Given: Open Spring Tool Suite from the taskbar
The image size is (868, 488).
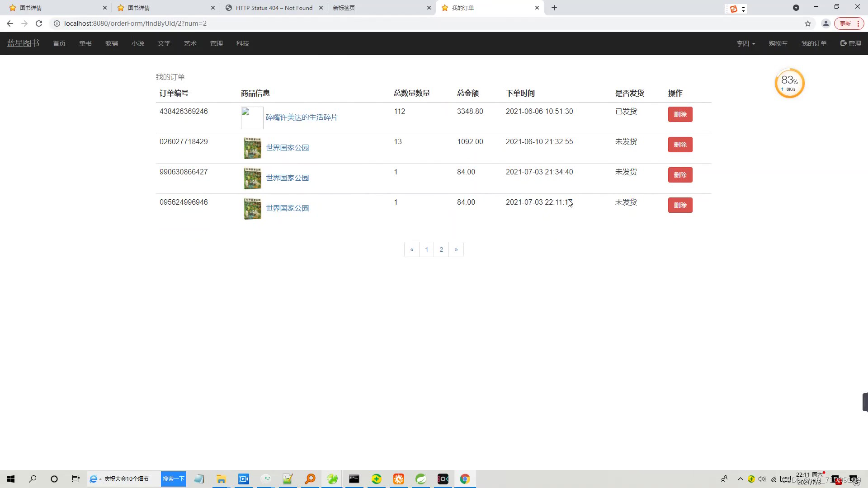Looking at the screenshot, I should (x=421, y=479).
